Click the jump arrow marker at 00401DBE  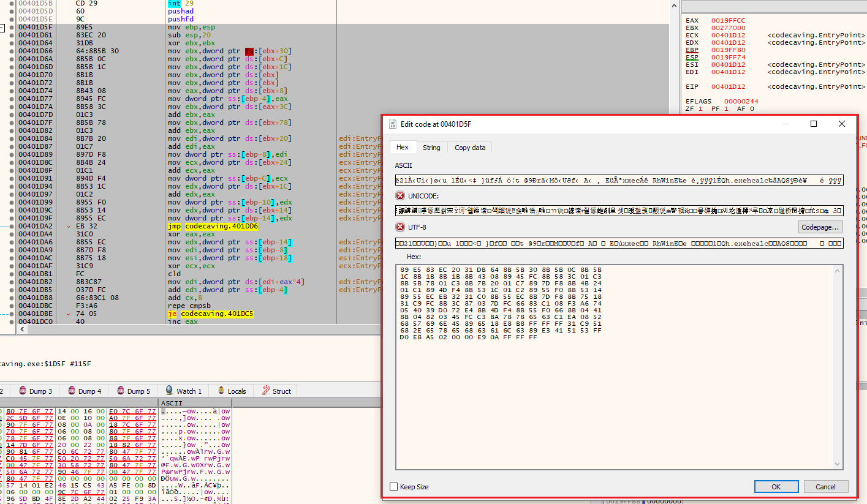(69, 314)
